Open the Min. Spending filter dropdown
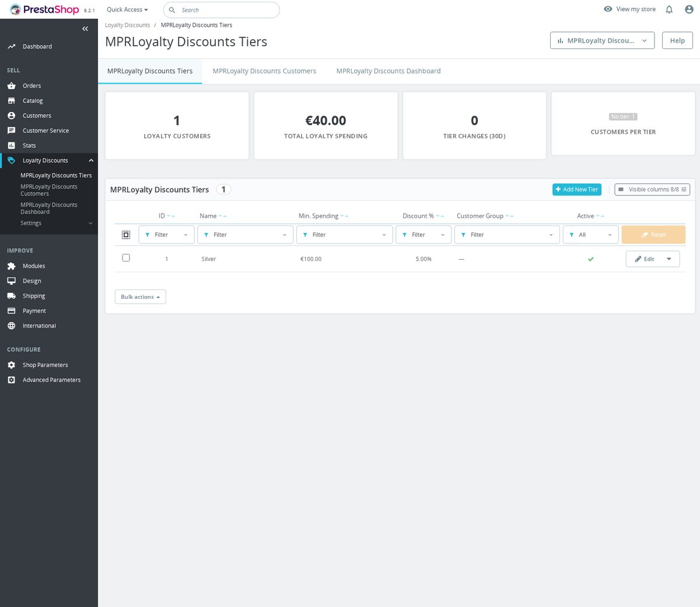 [344, 235]
